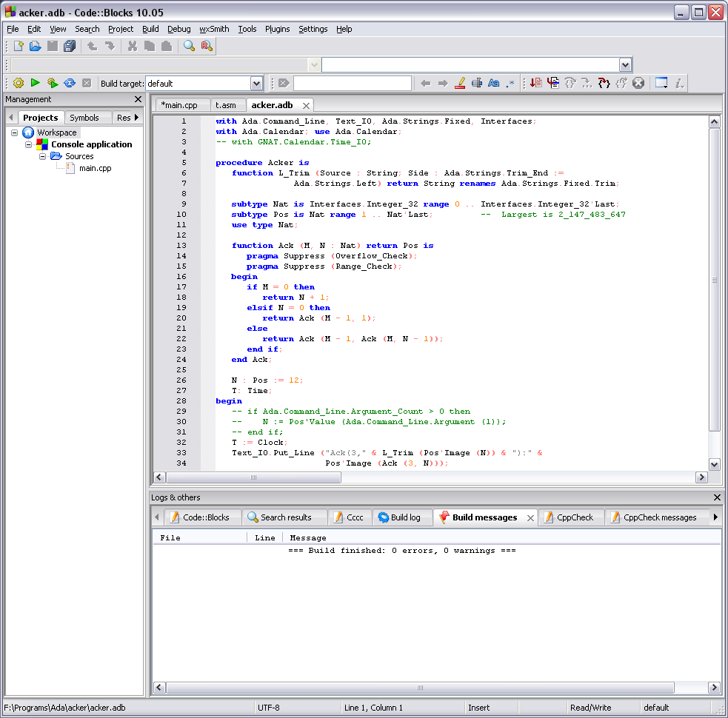Select main.cpp in the project tree
The image size is (728, 718).
95,169
